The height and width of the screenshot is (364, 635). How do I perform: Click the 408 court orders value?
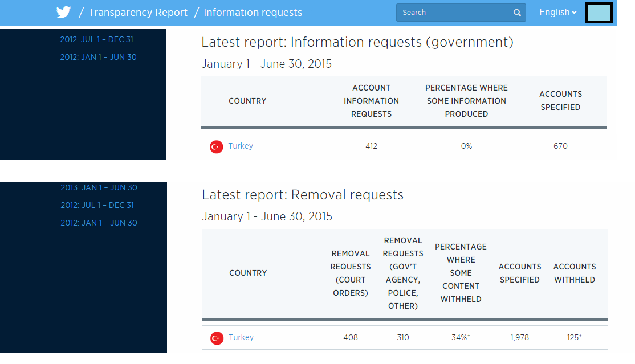coord(351,337)
